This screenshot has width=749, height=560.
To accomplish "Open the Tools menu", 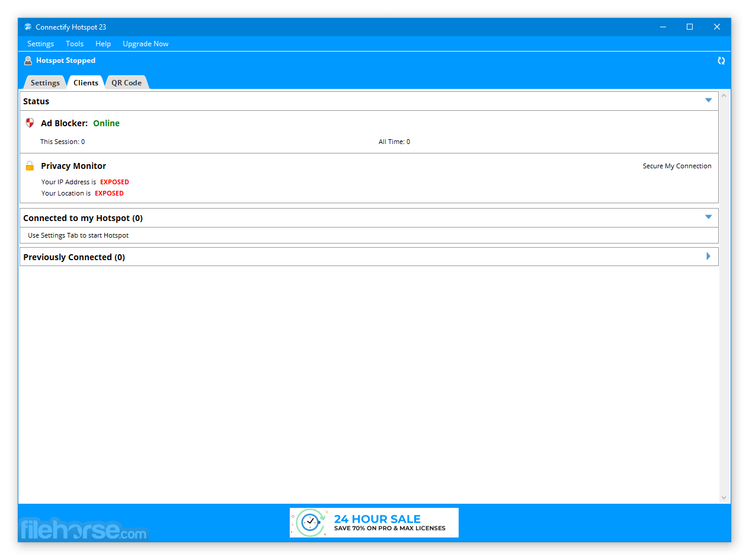I will pyautogui.click(x=75, y=44).
